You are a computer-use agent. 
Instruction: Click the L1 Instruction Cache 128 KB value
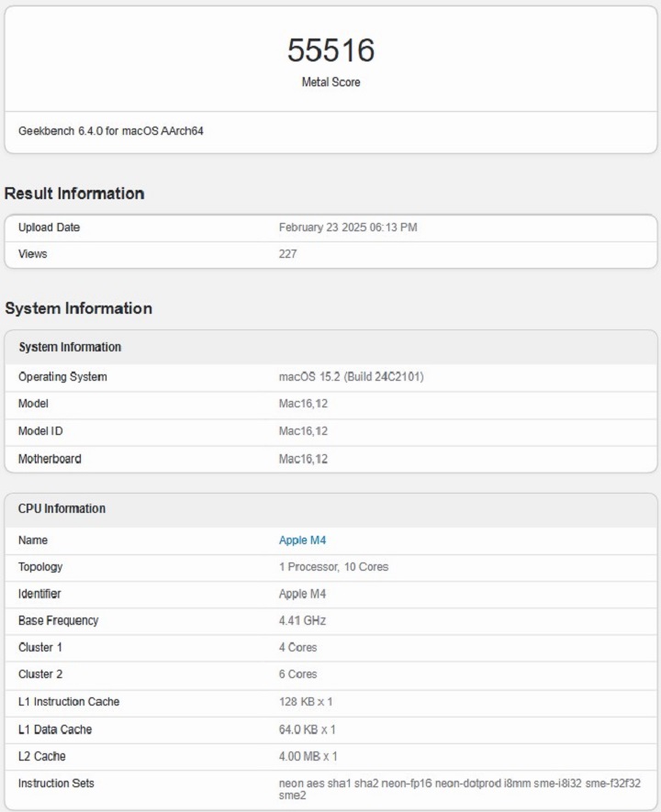click(307, 702)
